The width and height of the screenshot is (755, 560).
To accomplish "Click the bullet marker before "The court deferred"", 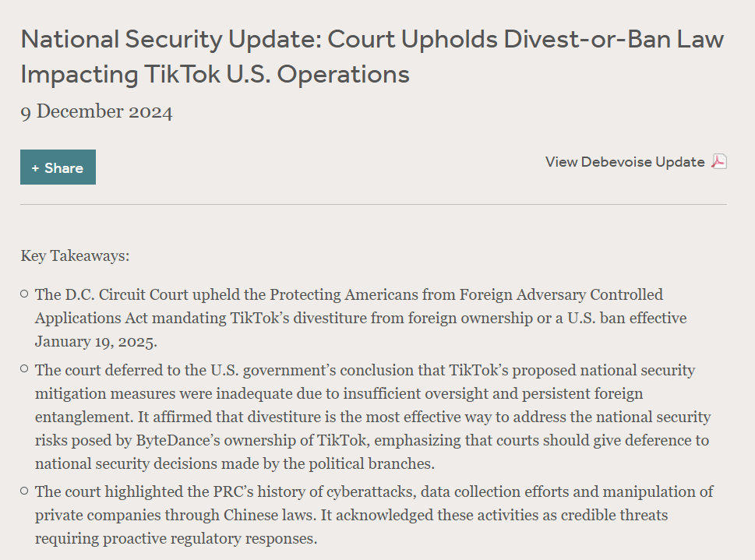I will 25,368.
